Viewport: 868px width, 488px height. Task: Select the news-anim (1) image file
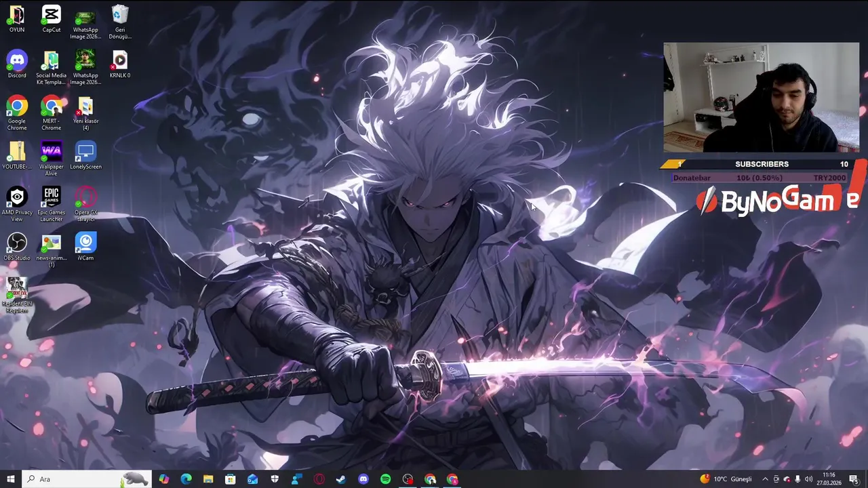52,249
